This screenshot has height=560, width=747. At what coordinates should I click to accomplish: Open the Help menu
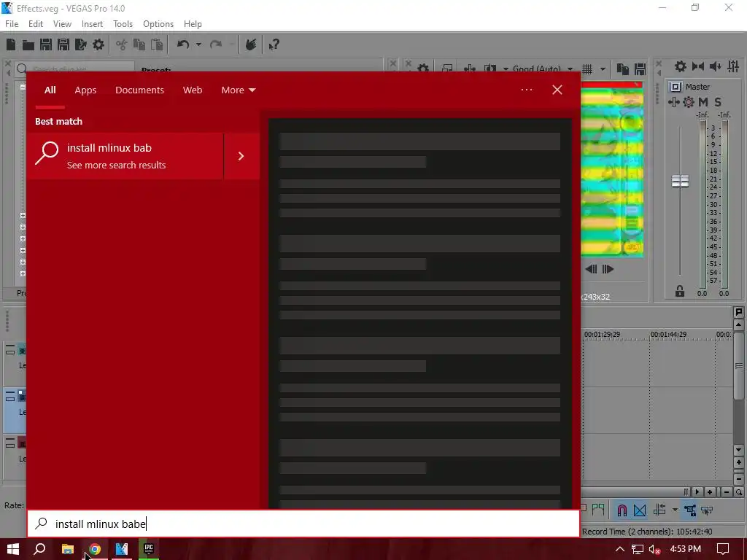click(193, 24)
